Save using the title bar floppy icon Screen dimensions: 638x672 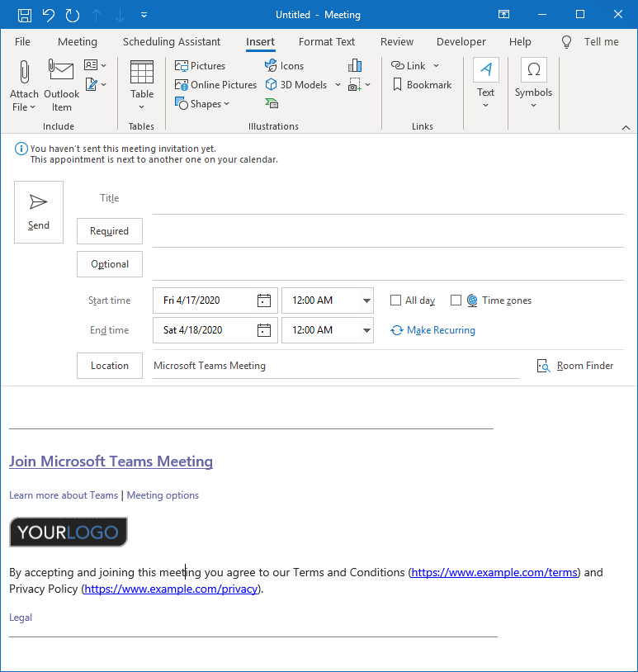click(25, 15)
